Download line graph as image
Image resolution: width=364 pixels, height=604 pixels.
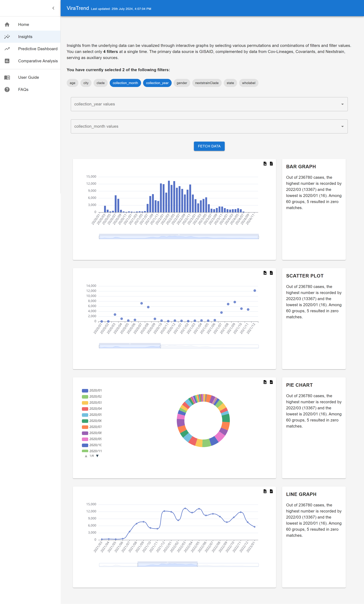(265, 491)
